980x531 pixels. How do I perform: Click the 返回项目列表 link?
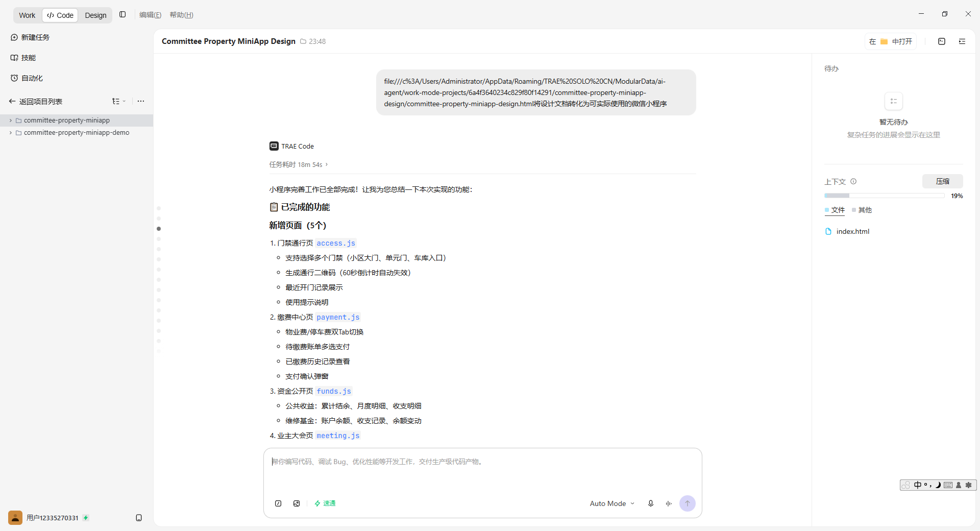click(41, 102)
